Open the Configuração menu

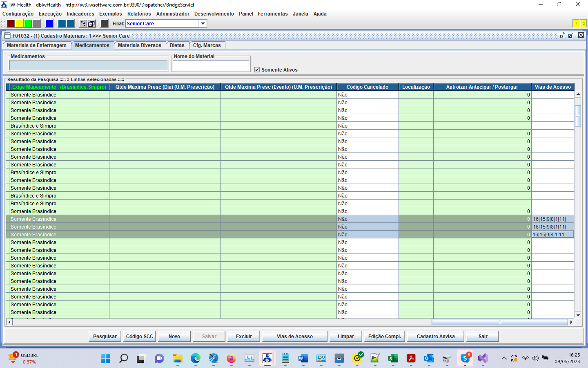pos(18,14)
